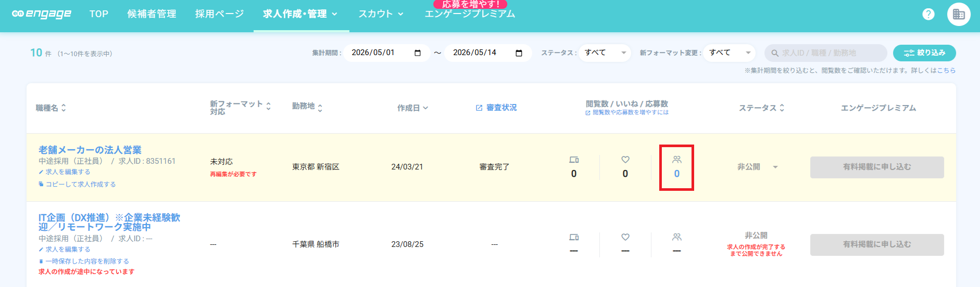
Task: Open スカウト dropdown menu
Action: point(381,14)
